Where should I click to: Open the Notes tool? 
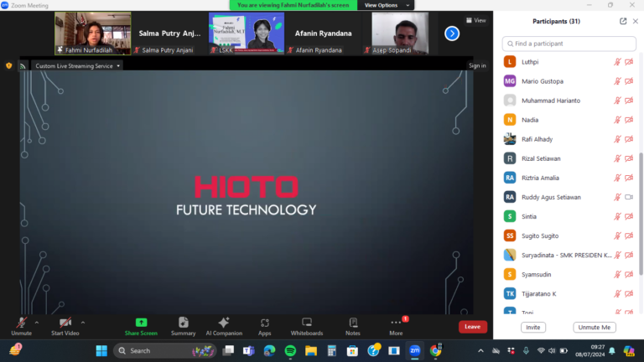coord(353,327)
